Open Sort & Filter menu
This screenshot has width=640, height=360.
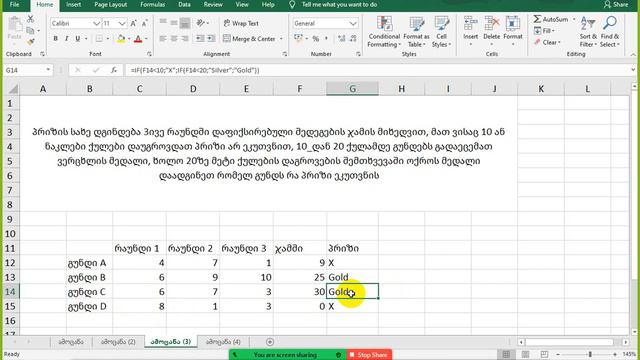tap(588, 32)
